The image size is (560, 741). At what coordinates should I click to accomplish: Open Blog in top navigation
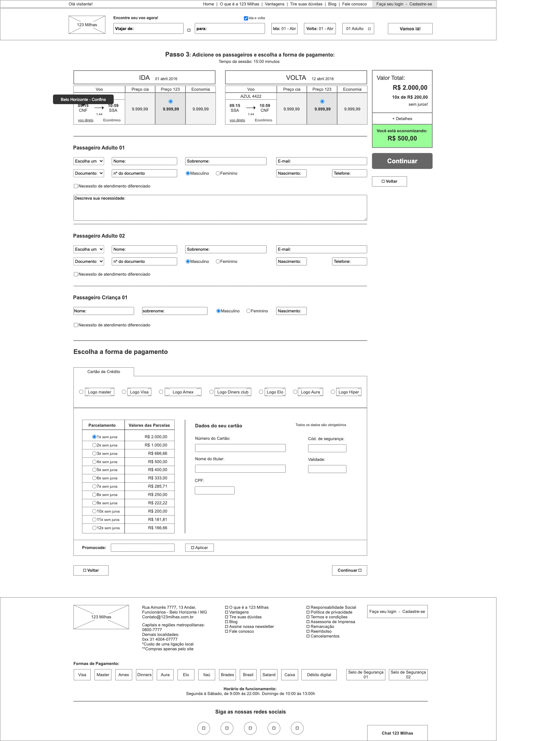click(x=332, y=4)
